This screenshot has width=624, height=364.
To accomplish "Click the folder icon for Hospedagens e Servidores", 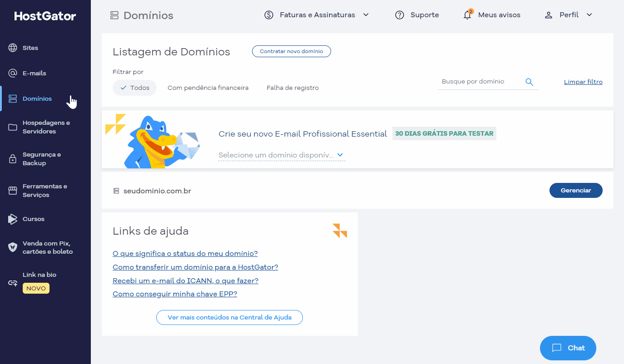I will [x=13, y=127].
